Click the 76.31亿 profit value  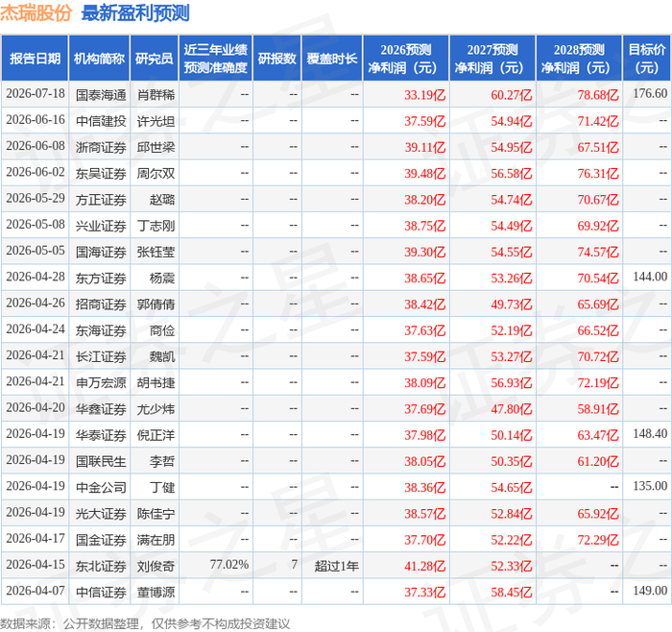[598, 173]
